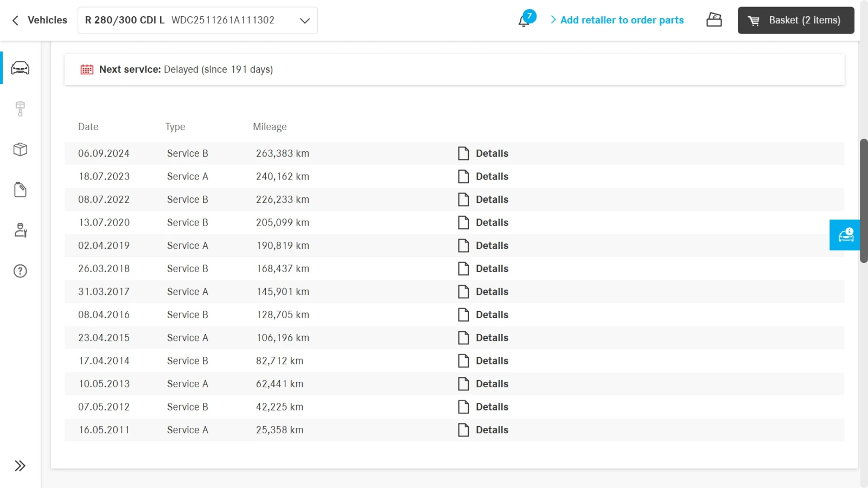Select the package box sidebar icon
868x488 pixels.
(20, 150)
